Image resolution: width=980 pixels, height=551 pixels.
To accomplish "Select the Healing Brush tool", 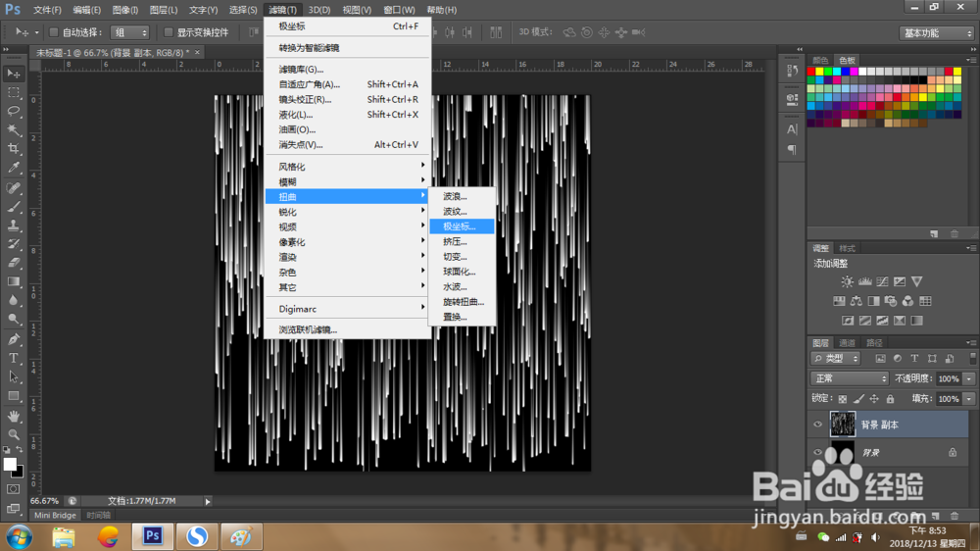I will click(13, 187).
